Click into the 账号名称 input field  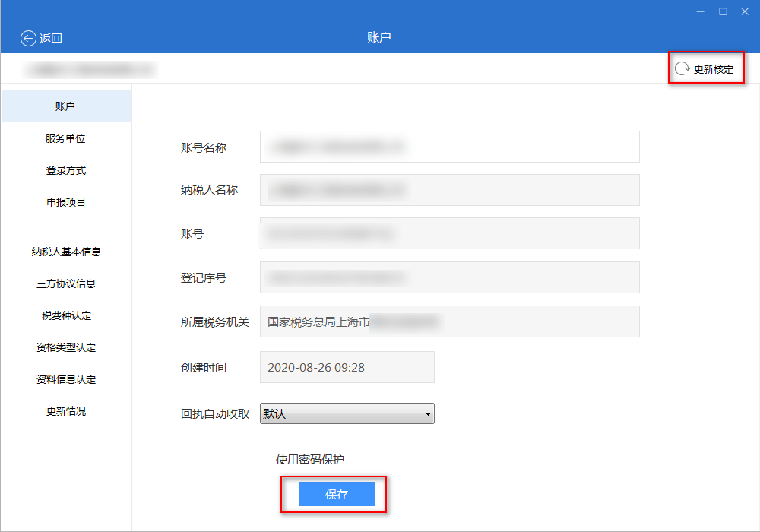coord(449,147)
